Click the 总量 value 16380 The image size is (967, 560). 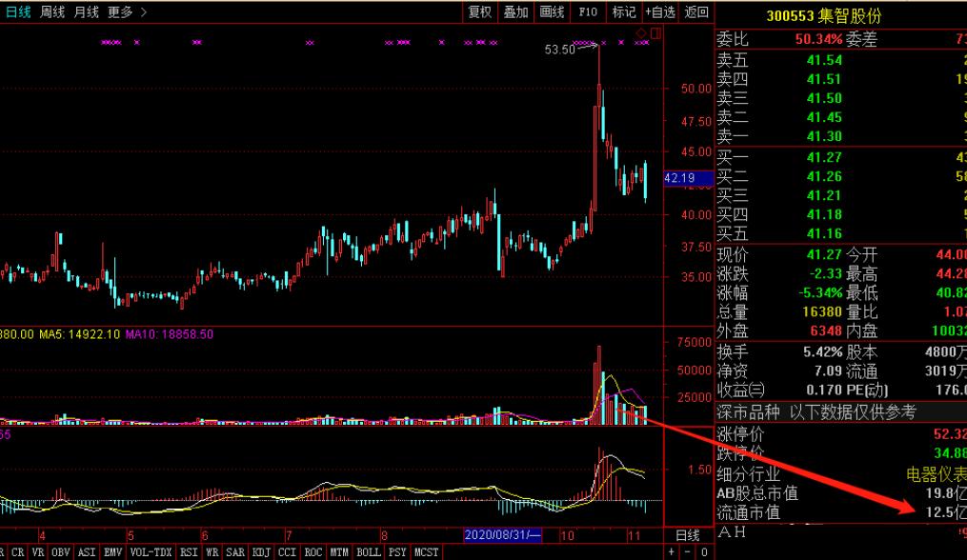coord(822,311)
